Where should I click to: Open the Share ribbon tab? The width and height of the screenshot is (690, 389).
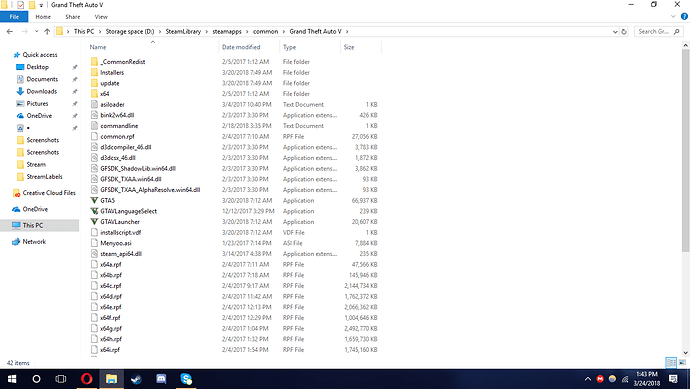73,17
